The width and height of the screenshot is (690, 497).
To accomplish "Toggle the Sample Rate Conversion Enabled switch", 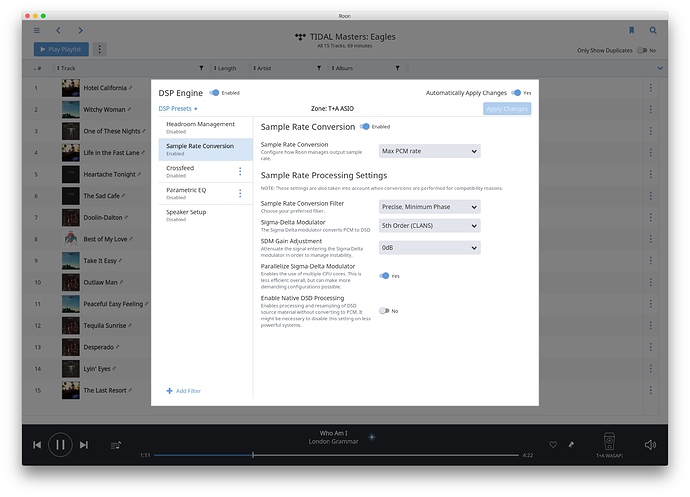I will pyautogui.click(x=364, y=127).
